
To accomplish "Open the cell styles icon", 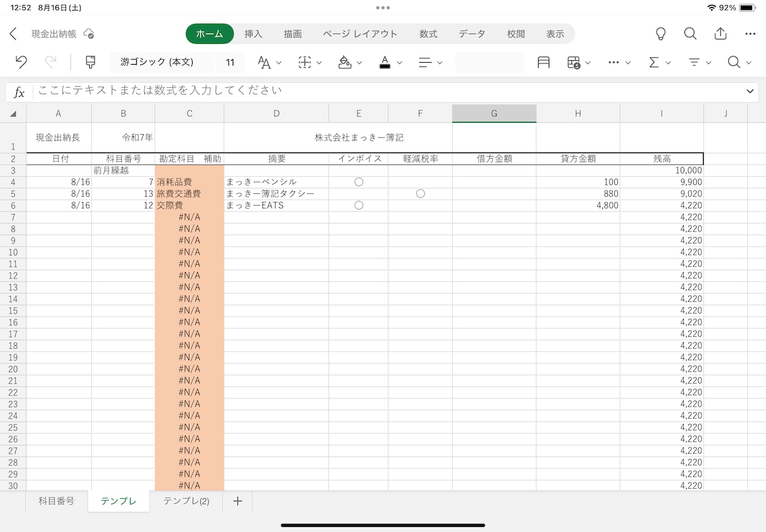I will tap(544, 62).
